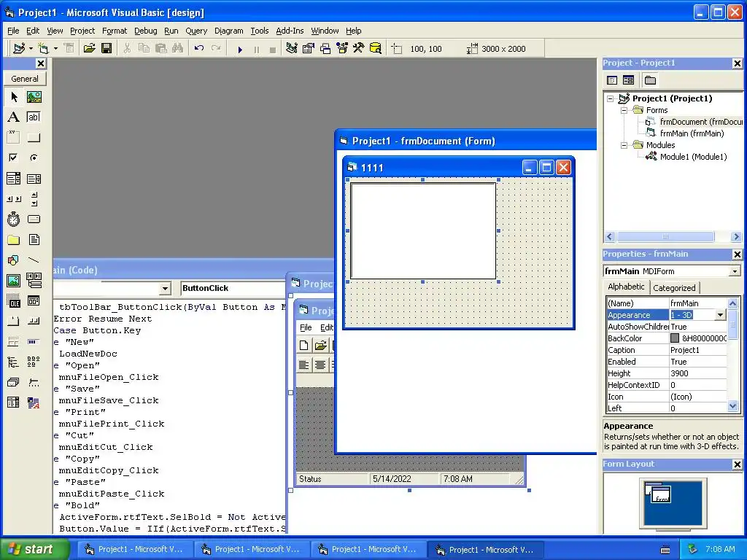
Task: Select the Pointer tool in the toolbox
Action: pyautogui.click(x=14, y=97)
